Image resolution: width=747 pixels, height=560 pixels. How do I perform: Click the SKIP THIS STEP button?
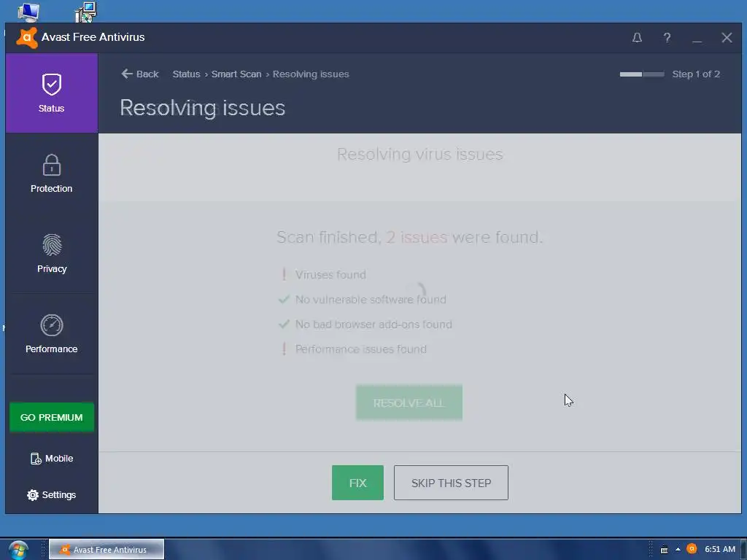point(451,483)
